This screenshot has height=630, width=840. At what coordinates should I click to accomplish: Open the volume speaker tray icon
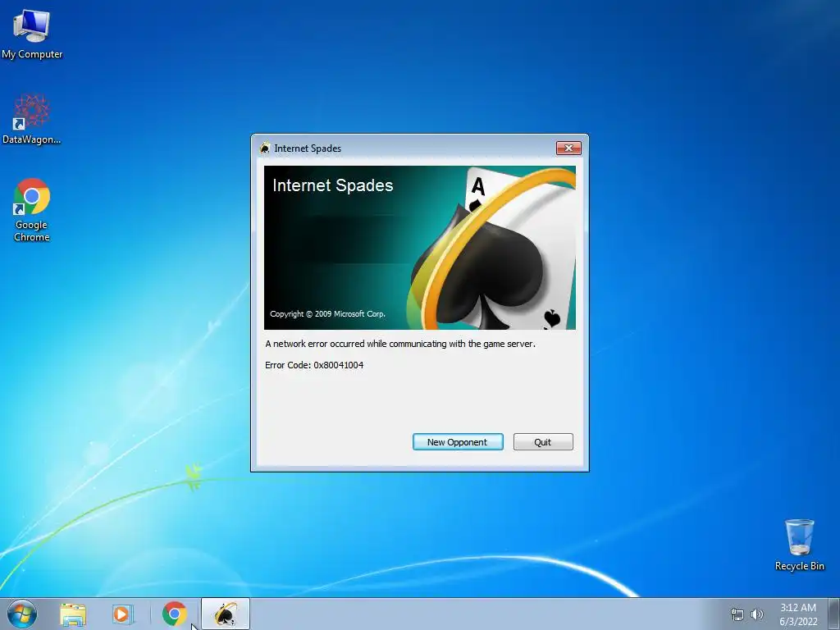coord(756,614)
